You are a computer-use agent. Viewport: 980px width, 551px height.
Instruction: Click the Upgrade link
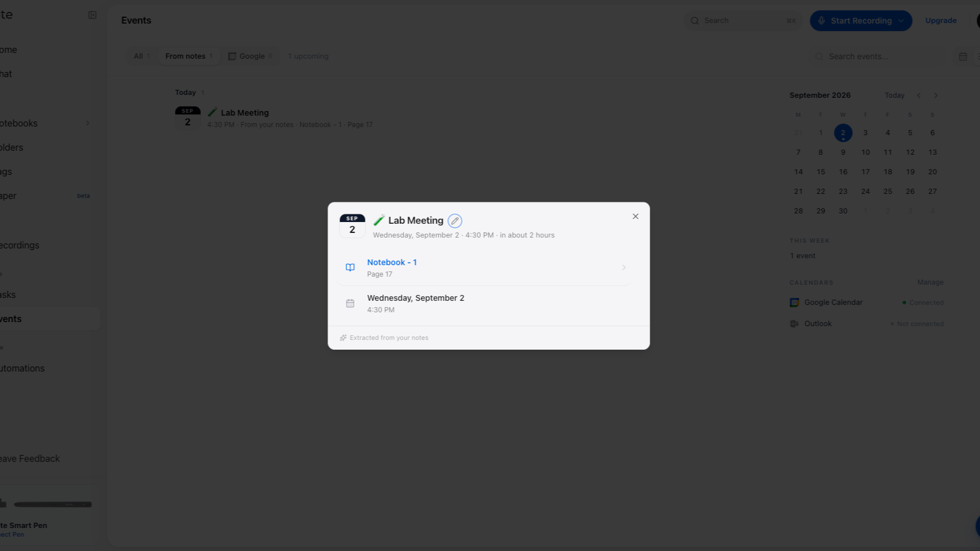(941, 21)
